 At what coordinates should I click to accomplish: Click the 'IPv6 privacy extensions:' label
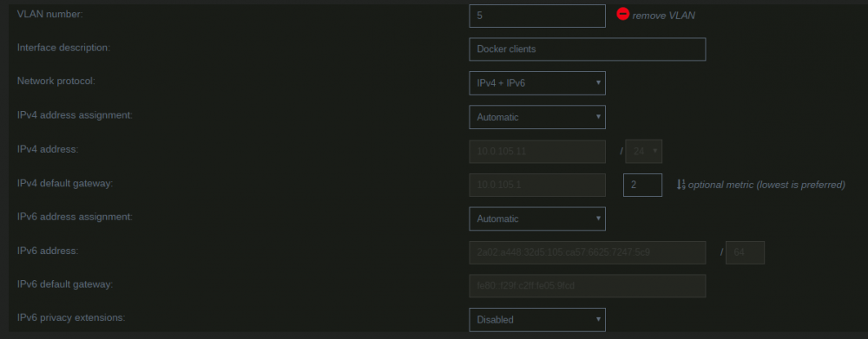click(x=71, y=317)
